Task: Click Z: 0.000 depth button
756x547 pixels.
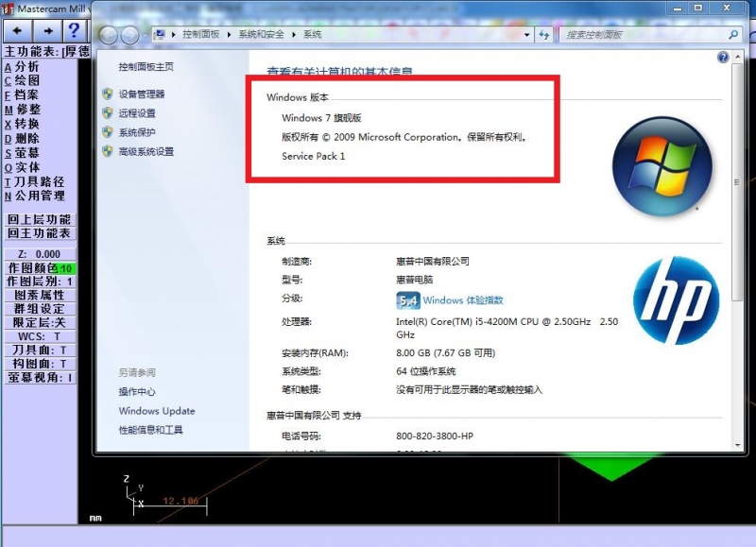Action: pyautogui.click(x=40, y=254)
